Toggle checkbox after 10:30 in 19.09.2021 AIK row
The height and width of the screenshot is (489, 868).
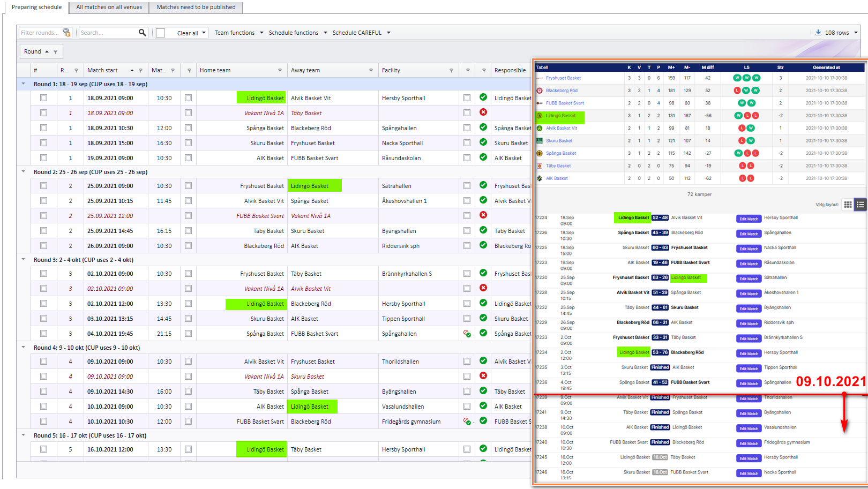click(x=188, y=158)
